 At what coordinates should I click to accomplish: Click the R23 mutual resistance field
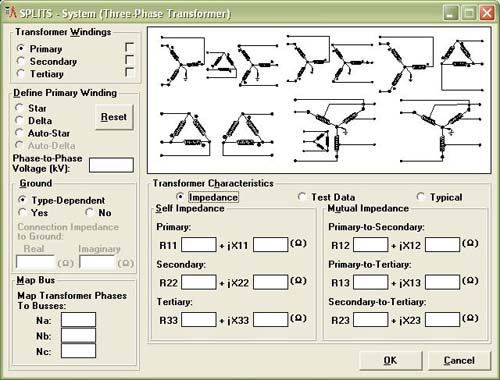click(371, 319)
